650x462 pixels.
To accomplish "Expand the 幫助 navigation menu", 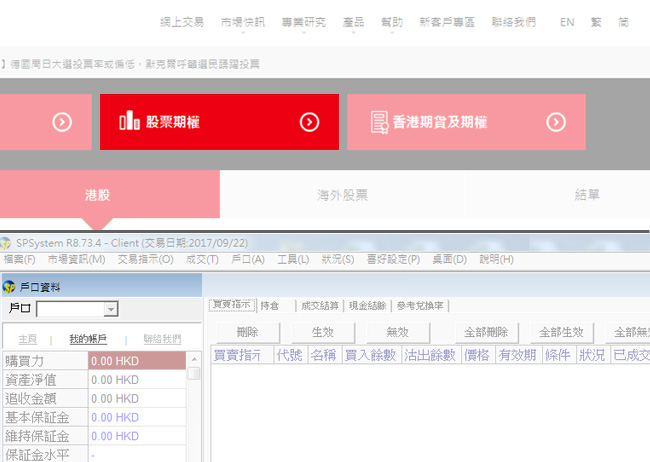I will pyautogui.click(x=392, y=22).
